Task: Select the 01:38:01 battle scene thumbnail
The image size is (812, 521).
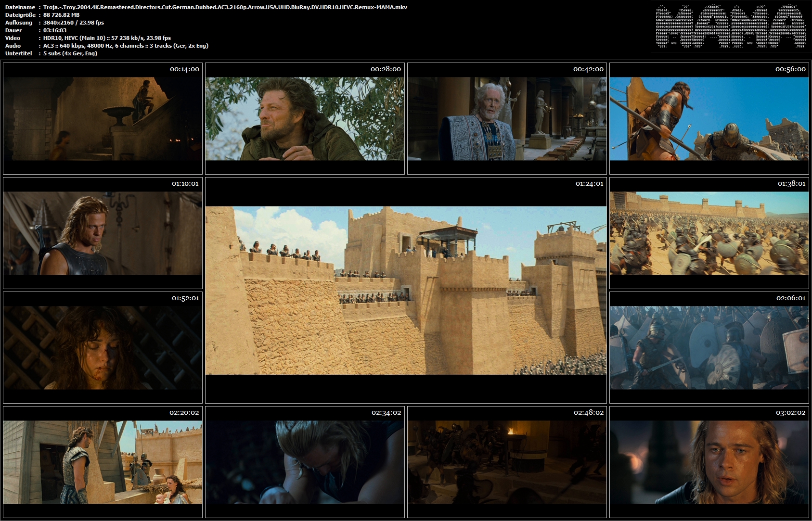Action: [709, 233]
